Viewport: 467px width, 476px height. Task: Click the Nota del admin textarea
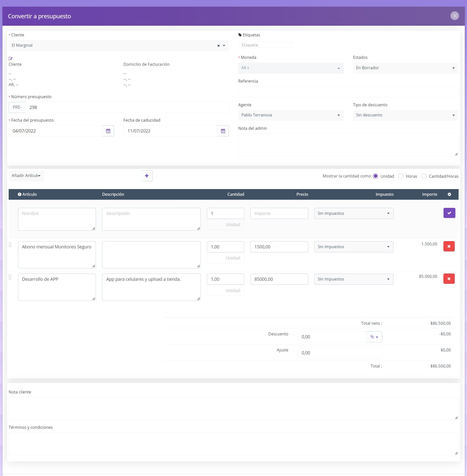pyautogui.click(x=348, y=145)
